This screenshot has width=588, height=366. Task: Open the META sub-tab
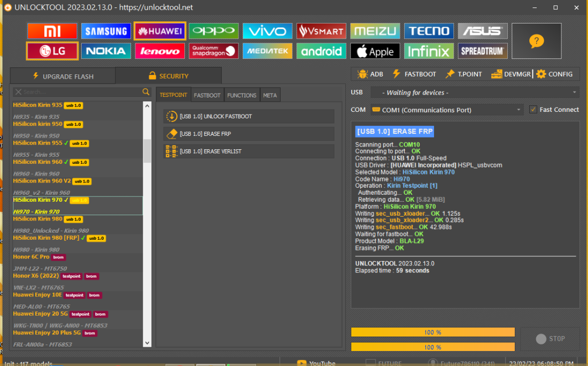[x=270, y=95]
